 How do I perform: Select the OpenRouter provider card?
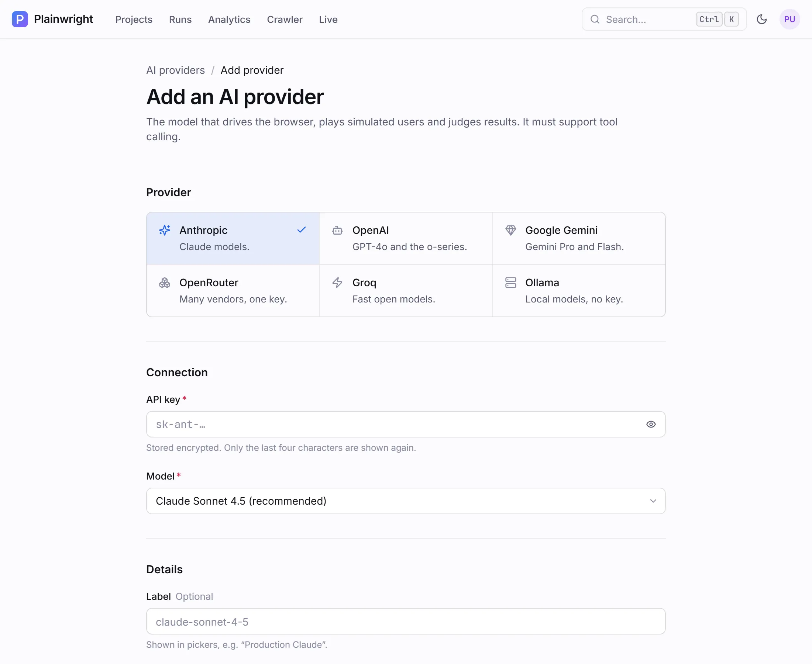pyautogui.click(x=233, y=291)
